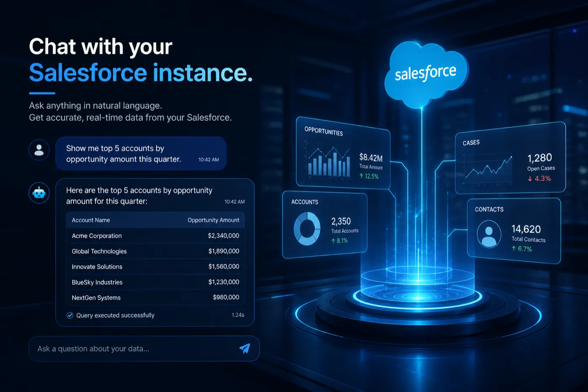Click the $8.42M total amount value

371,158
